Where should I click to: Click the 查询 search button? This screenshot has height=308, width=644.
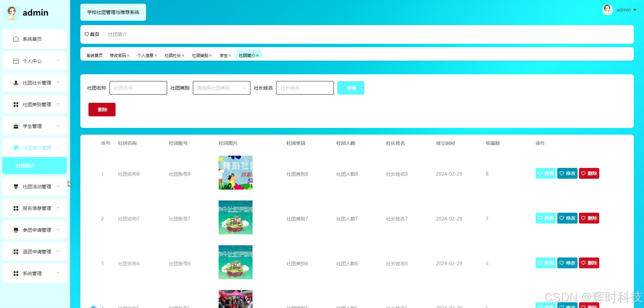(x=351, y=88)
